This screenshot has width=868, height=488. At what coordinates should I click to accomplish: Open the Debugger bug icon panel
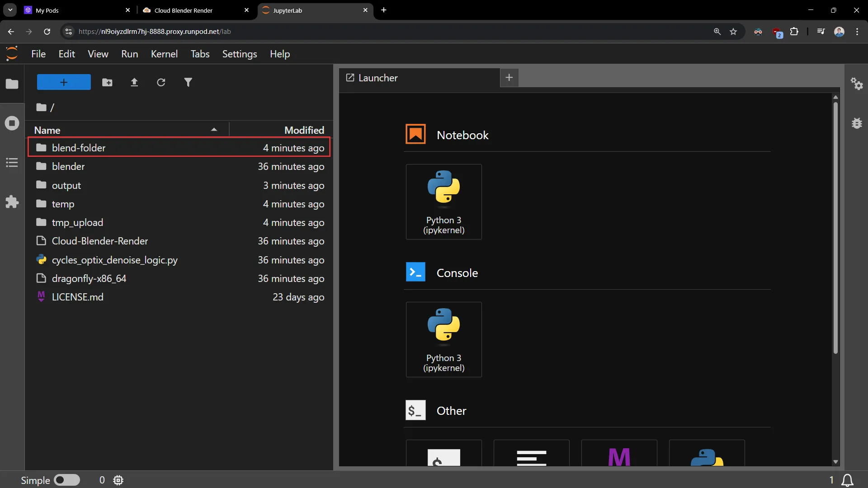point(857,123)
